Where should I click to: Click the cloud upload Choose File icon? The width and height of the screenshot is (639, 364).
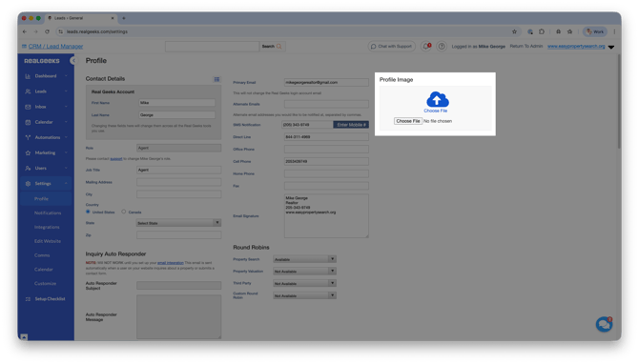437,99
